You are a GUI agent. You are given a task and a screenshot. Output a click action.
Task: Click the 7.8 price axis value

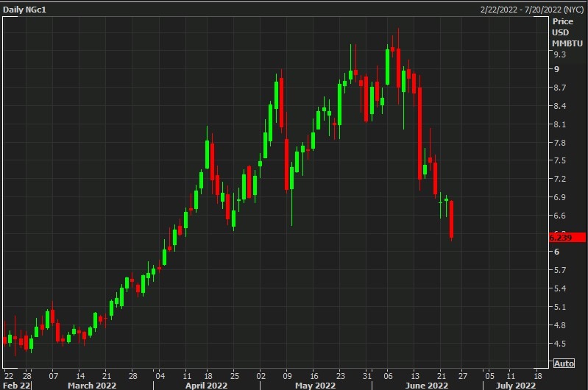click(x=559, y=143)
